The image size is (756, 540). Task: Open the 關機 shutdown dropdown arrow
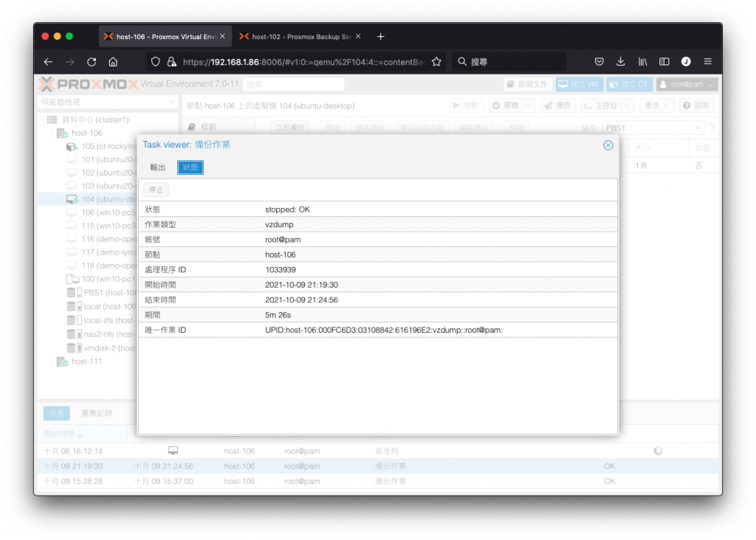(x=529, y=105)
